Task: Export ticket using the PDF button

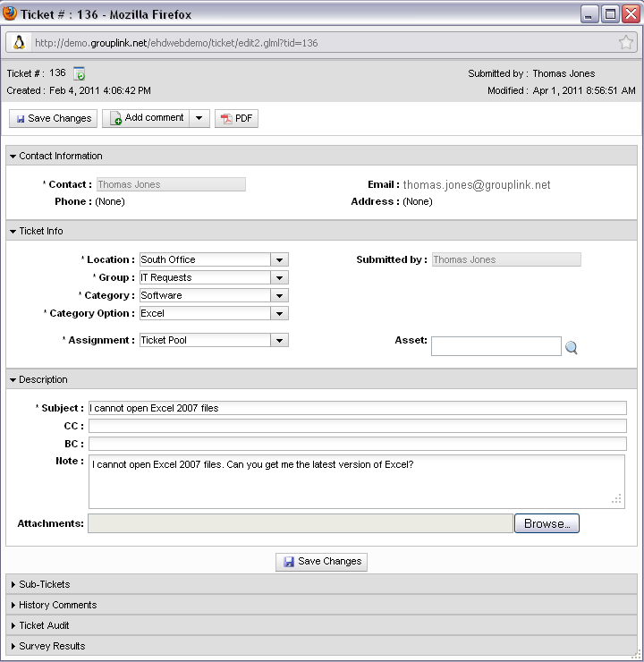Action: click(x=236, y=118)
